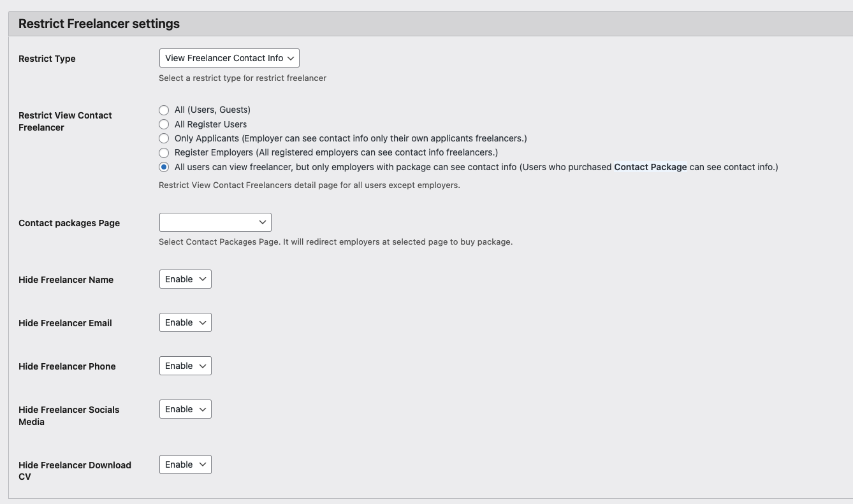853x504 pixels.
Task: Click the bold 'Contact Package' text
Action: pyautogui.click(x=650, y=167)
